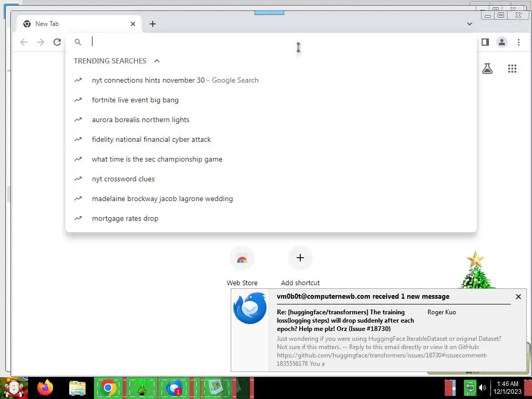Click trending arrow icon beside 'nyt crossword clues'
The image size is (532, 399).
click(78, 179)
